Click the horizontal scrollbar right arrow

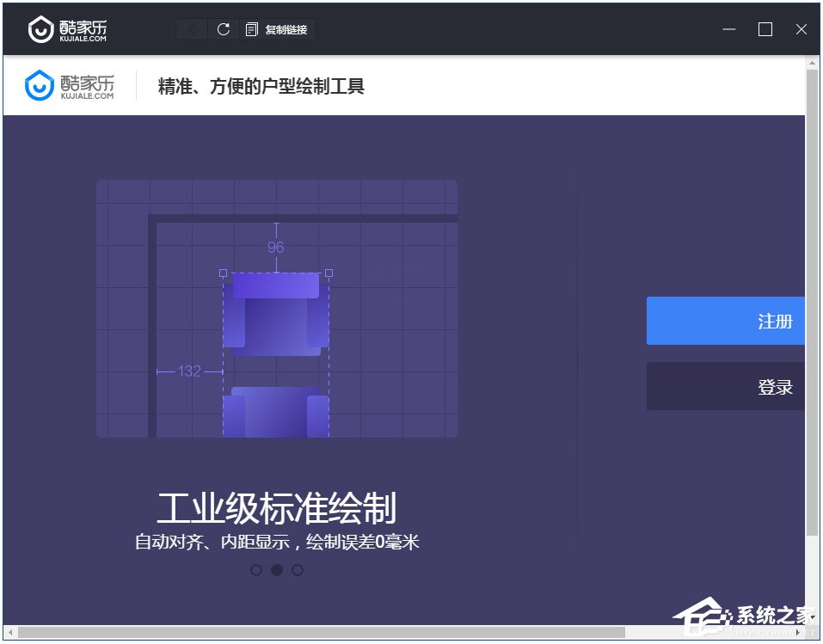(x=798, y=633)
